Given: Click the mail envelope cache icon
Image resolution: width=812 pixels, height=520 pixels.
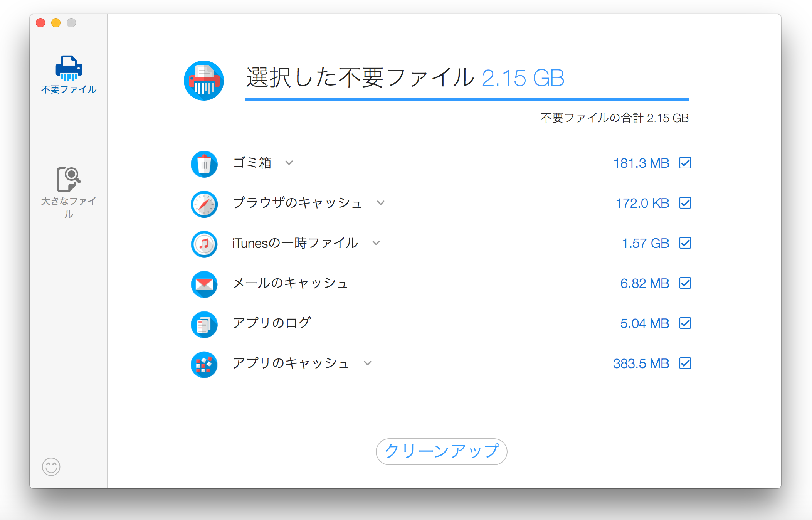Looking at the screenshot, I should click(204, 284).
